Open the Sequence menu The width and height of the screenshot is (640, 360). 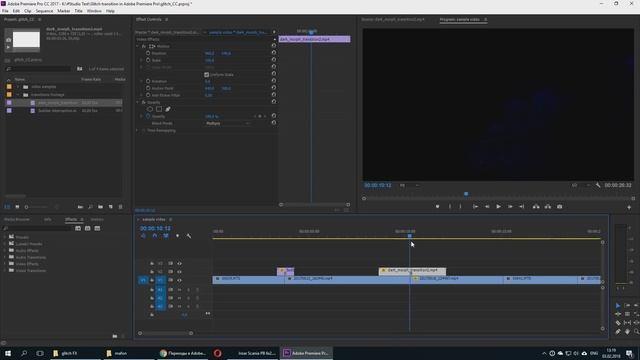point(44,11)
